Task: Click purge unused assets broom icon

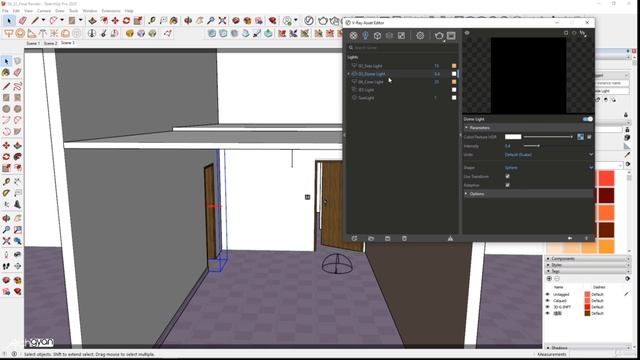Action: 450,238
